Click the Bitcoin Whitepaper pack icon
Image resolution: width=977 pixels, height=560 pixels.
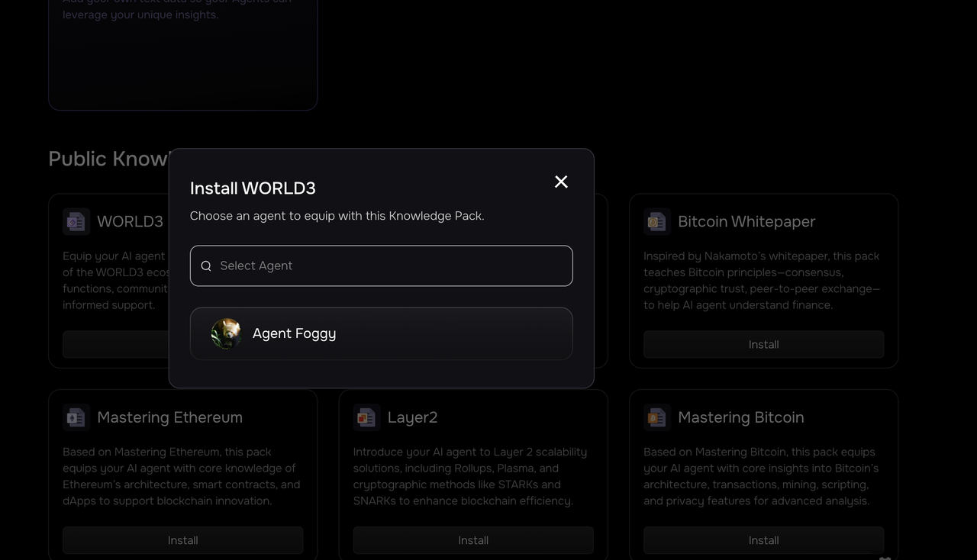tap(657, 222)
